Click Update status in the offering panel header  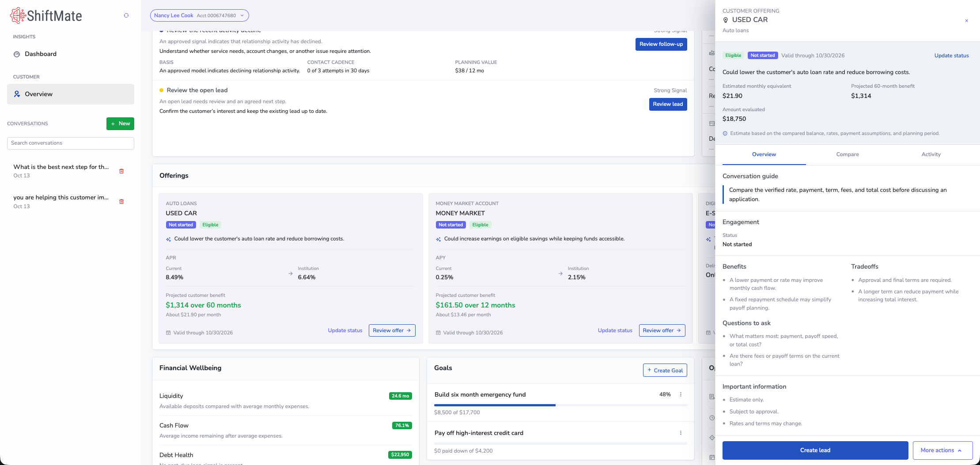point(951,56)
